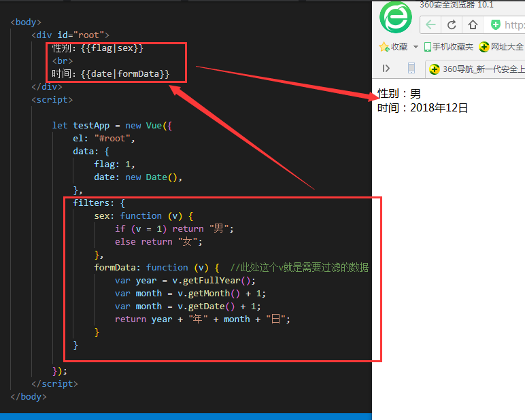Screen dimensions: 525x420
Task: Click the v.getDate() + 1 line
Action: point(188,307)
